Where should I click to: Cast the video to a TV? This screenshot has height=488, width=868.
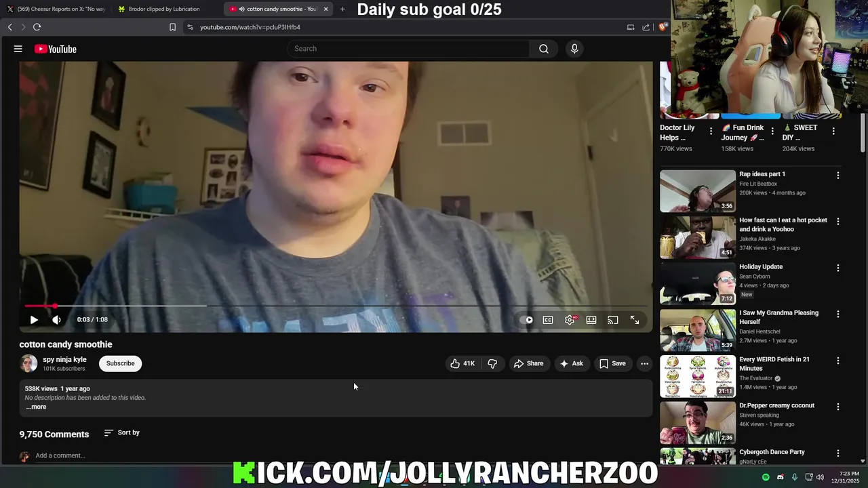[x=613, y=320]
